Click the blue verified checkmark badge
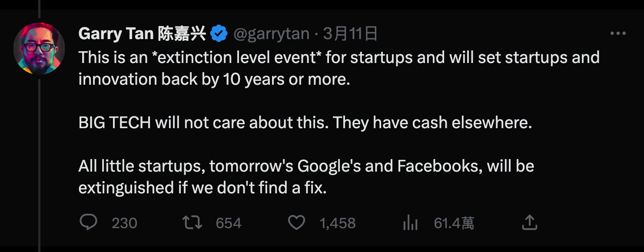This screenshot has width=644, height=252. 219,34
